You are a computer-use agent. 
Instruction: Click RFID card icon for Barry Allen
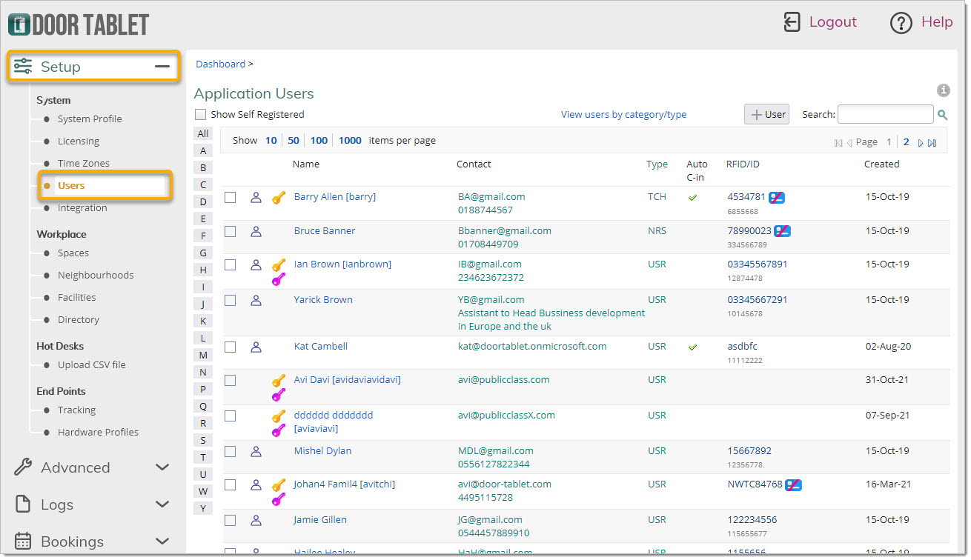point(776,198)
